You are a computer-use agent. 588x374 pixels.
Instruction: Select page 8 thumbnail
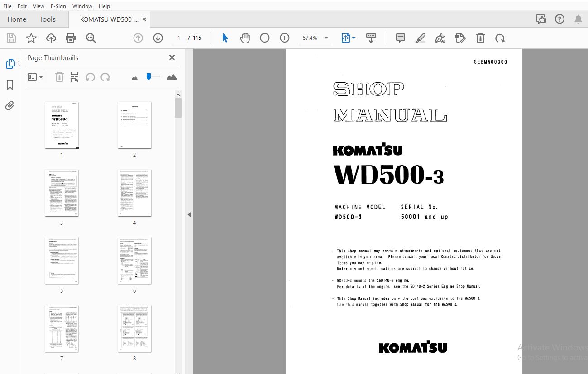[134, 329]
